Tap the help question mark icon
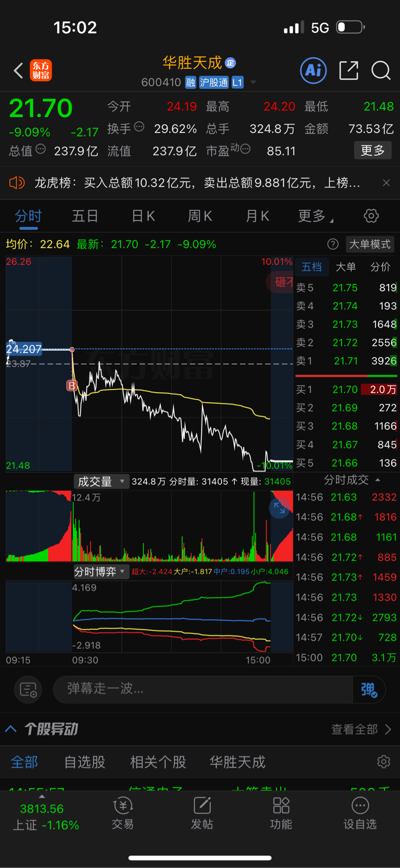400x868 pixels. [x=333, y=244]
